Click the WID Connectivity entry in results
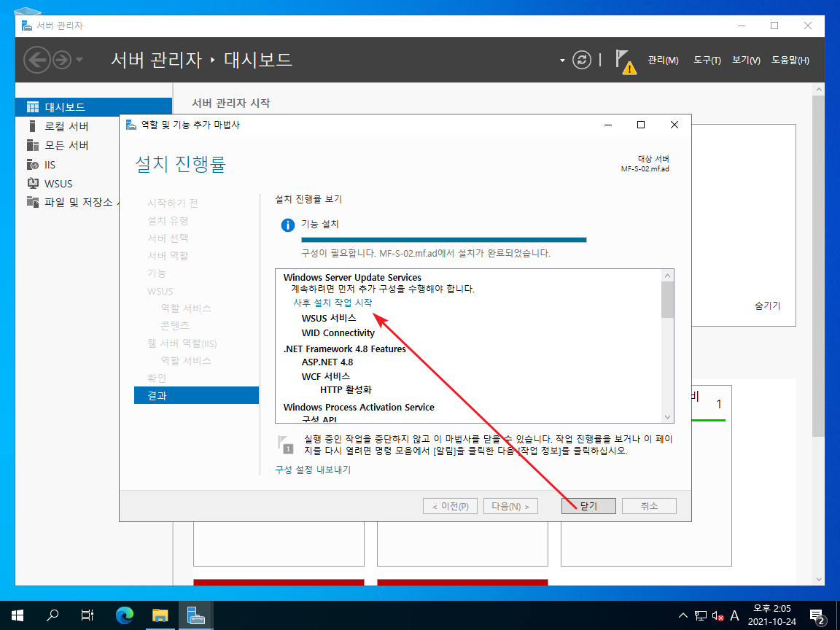This screenshot has height=630, width=840. click(338, 333)
